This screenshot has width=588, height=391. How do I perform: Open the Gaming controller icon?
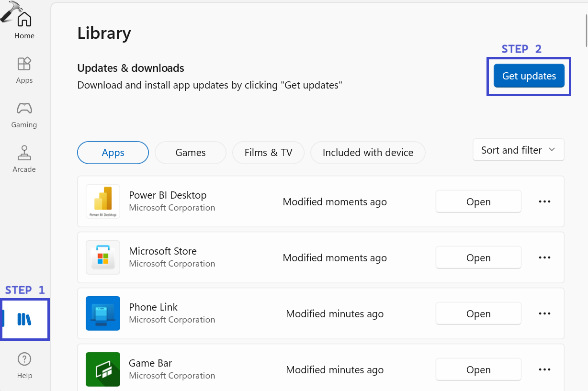click(24, 108)
